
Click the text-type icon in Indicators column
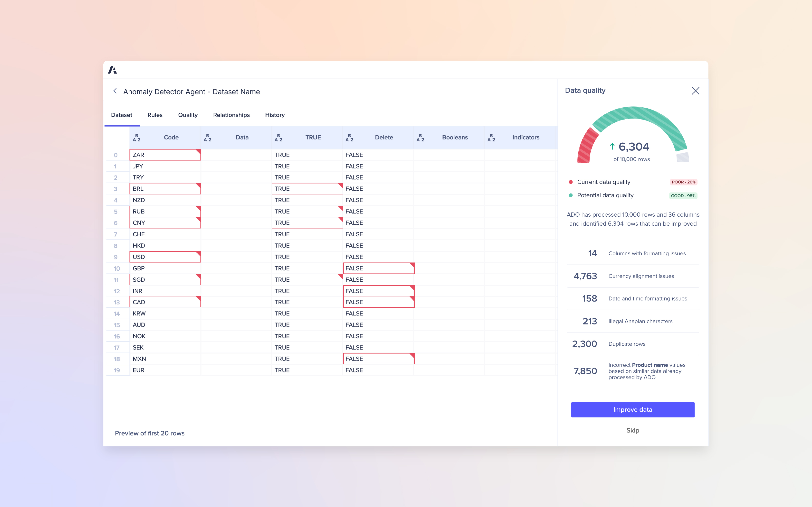click(491, 138)
